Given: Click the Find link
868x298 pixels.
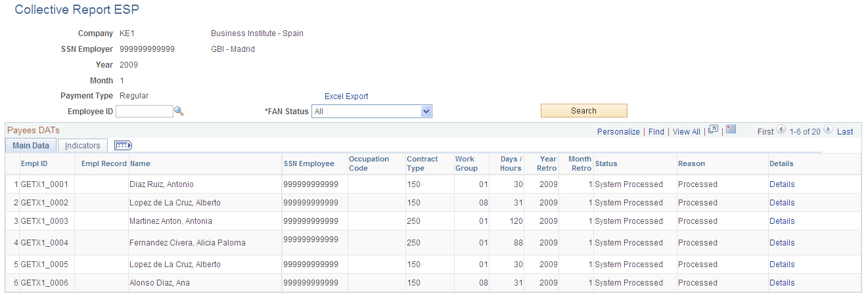Looking at the screenshot, I should click(656, 132).
